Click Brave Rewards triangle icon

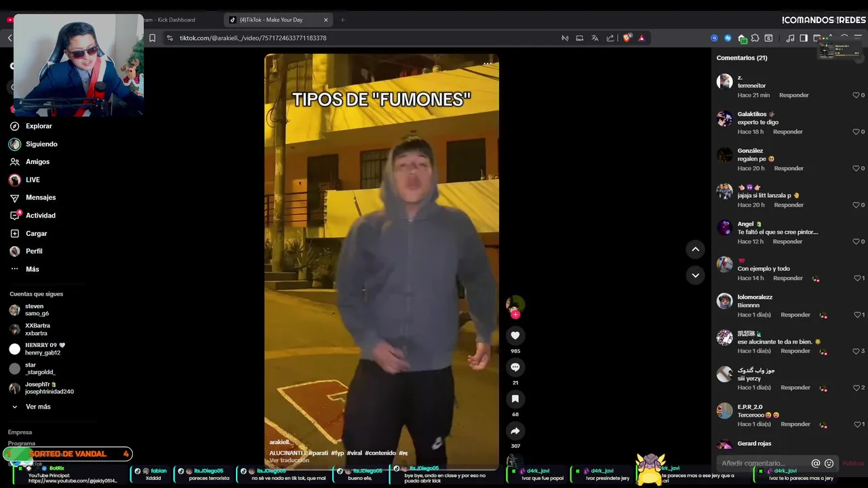point(642,38)
